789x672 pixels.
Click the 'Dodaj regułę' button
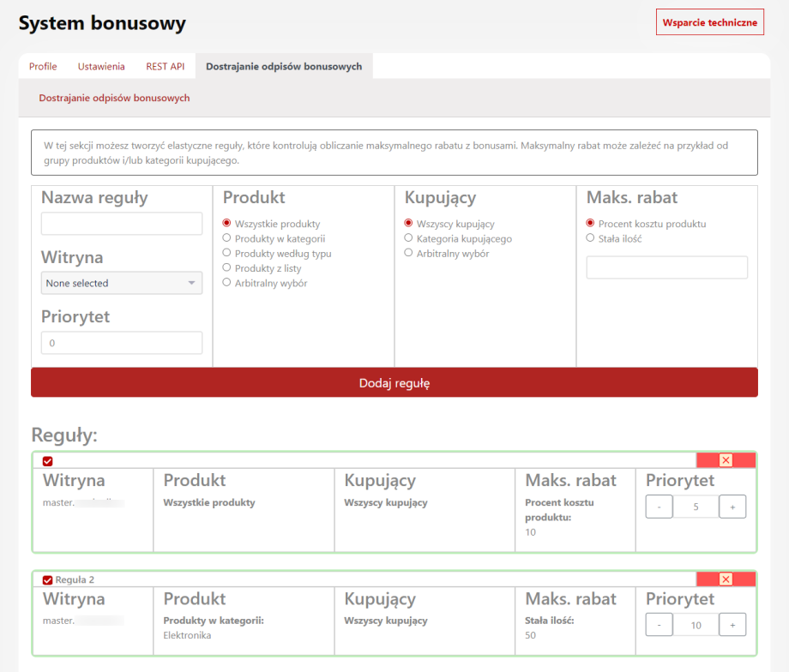[x=394, y=383]
